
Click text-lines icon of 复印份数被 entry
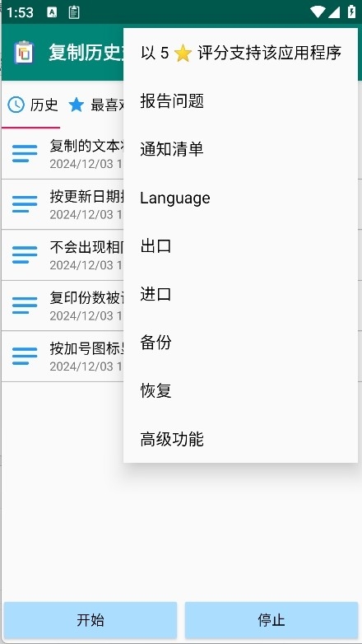(x=25, y=306)
